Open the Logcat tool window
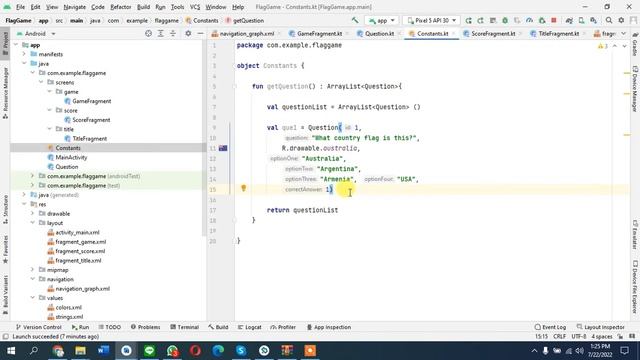This screenshot has width=640, height=360. pyautogui.click(x=249, y=327)
